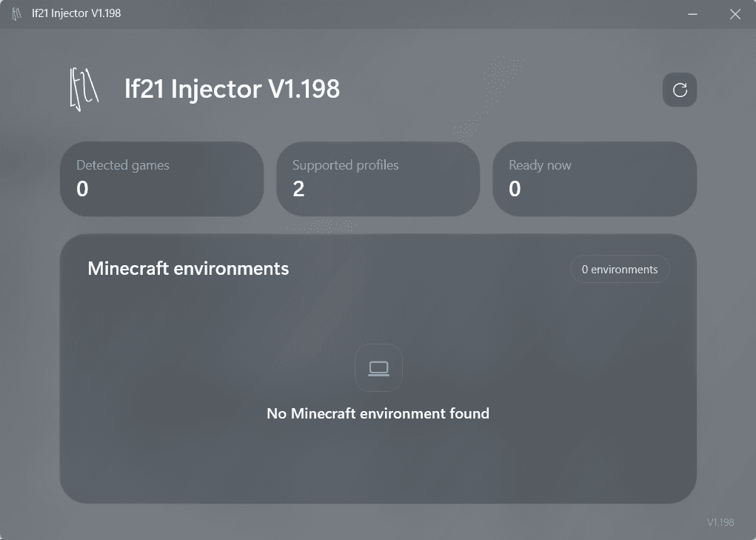This screenshot has width=756, height=540.
Task: Click the title bar text lf21 Injector V1.198
Action: 76,13
